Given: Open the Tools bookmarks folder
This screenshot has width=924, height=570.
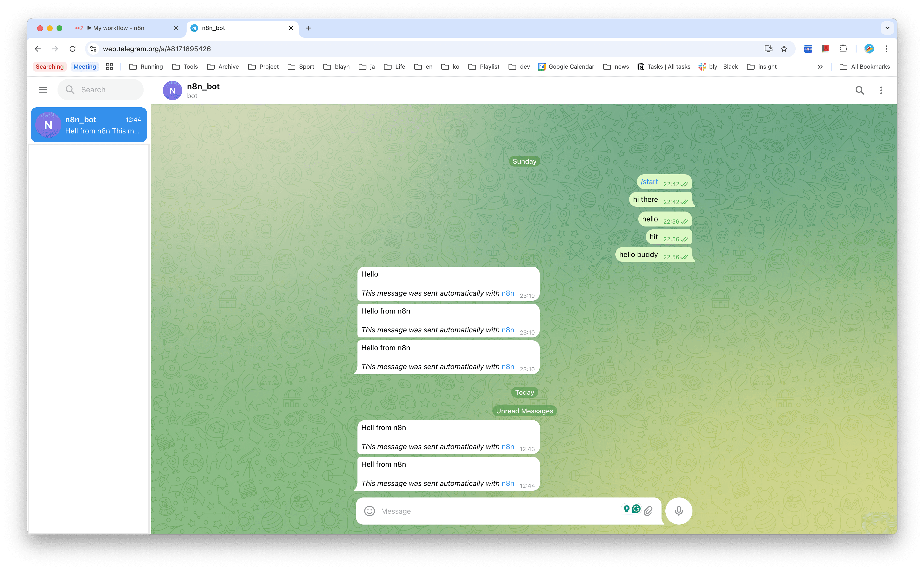Looking at the screenshot, I should pyautogui.click(x=185, y=67).
